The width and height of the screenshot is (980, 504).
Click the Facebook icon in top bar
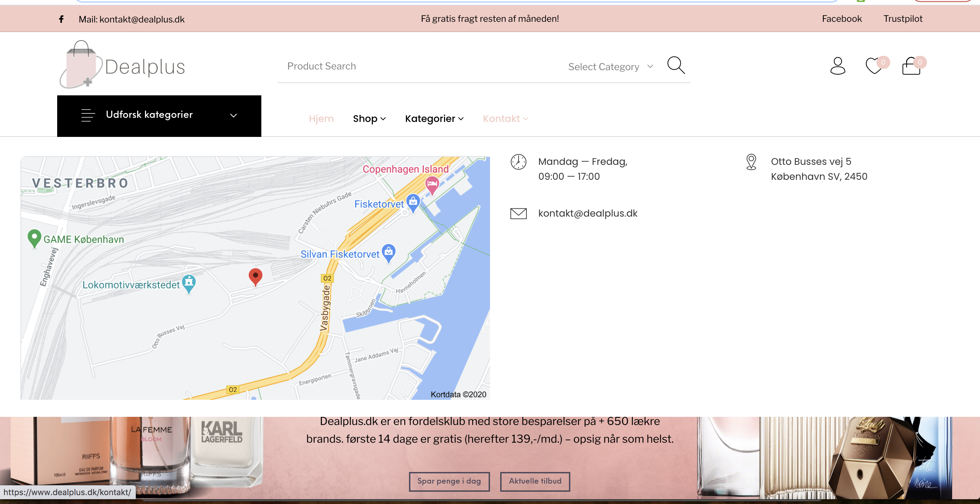[61, 19]
